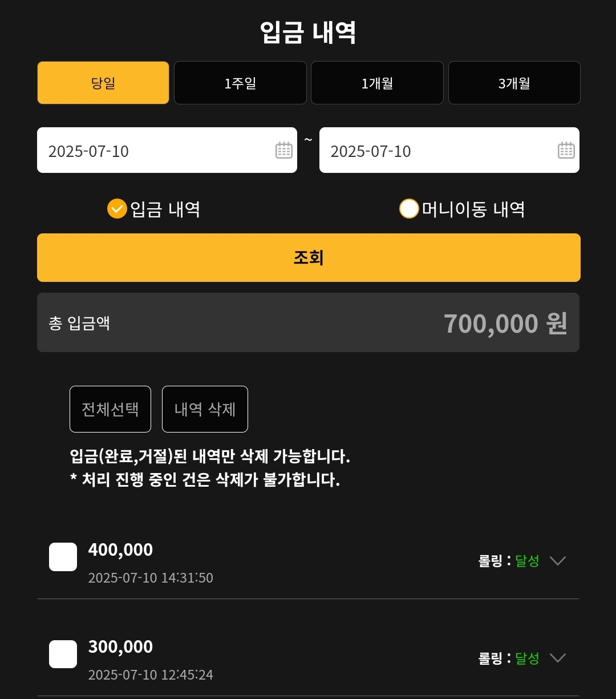Check the 300,000 deposit checkbox

click(x=63, y=654)
